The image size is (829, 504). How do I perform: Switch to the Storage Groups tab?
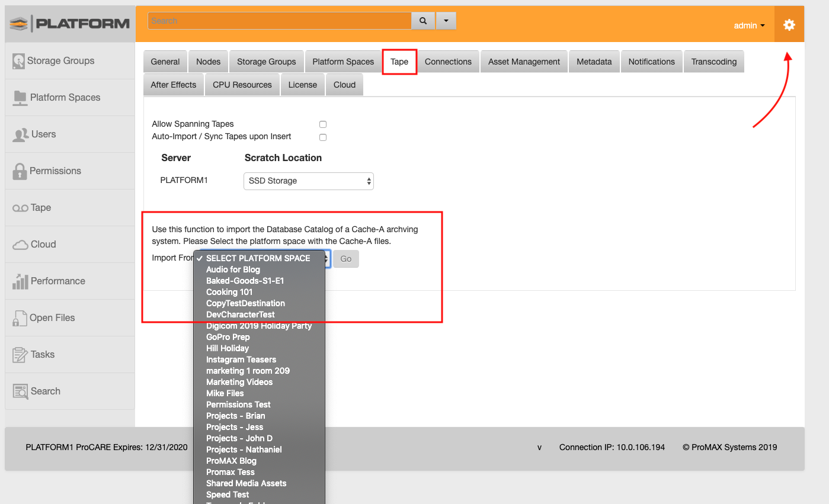267,62
